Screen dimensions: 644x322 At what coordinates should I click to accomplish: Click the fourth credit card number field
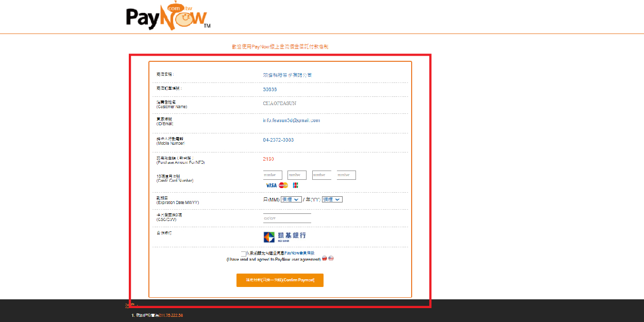tap(346, 175)
